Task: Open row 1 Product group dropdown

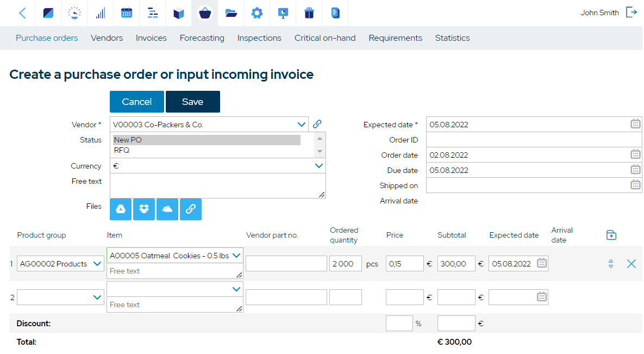Action: tap(97, 264)
